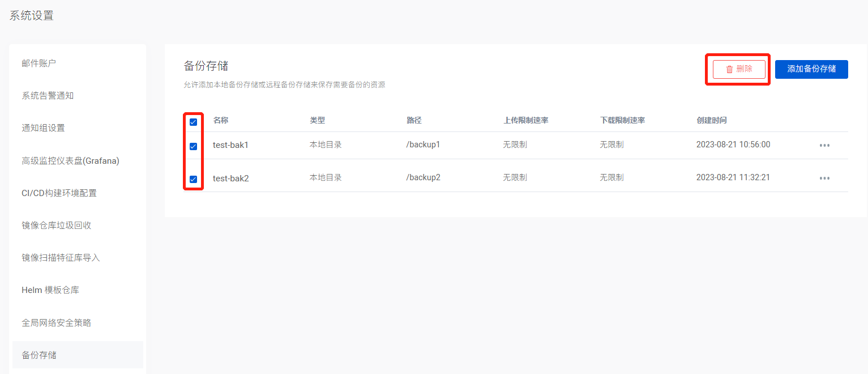Viewport: 868px width, 374px height.
Task: Select 全局网络安全策略 in sidebar
Action: pyautogui.click(x=56, y=323)
